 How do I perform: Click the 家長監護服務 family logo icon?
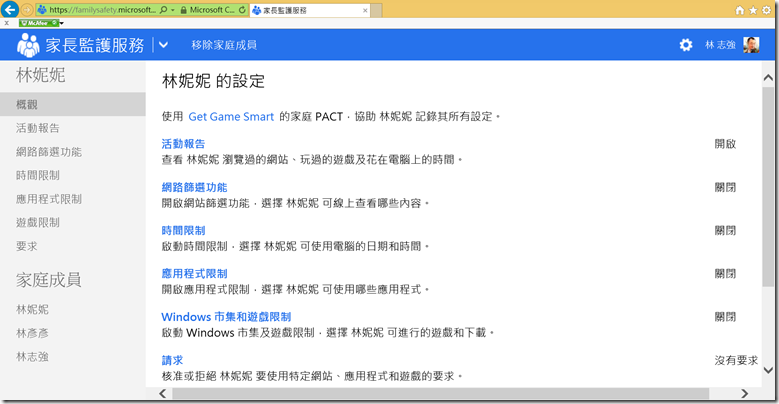click(x=28, y=45)
